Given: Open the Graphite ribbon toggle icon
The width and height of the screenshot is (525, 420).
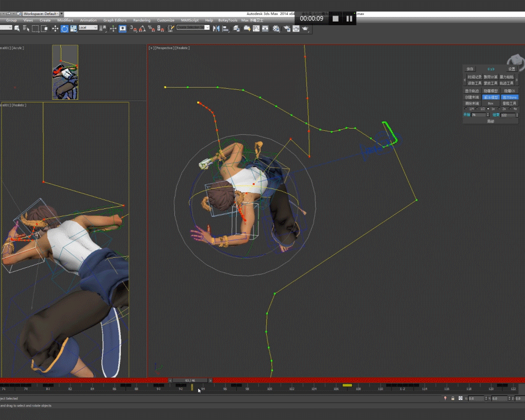Looking at the screenshot, I should tap(247, 29).
